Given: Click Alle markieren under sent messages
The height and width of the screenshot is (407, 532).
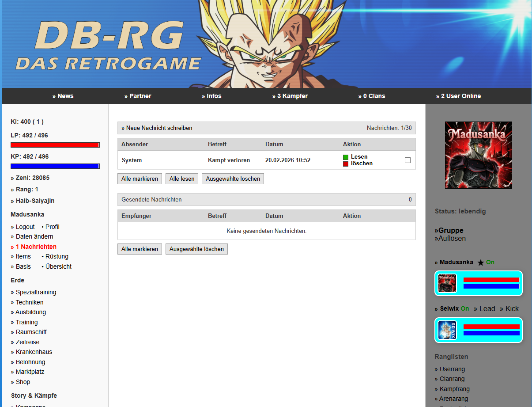Looking at the screenshot, I should pos(140,249).
